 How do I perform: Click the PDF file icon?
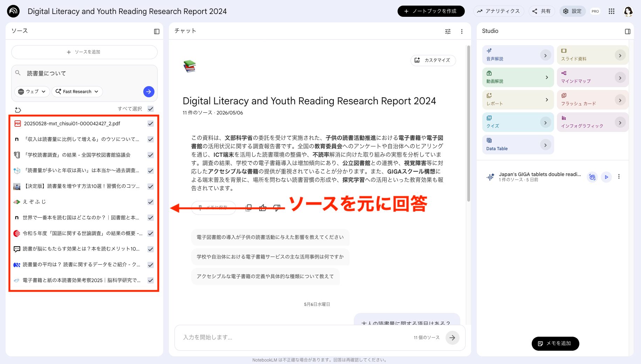click(x=18, y=124)
